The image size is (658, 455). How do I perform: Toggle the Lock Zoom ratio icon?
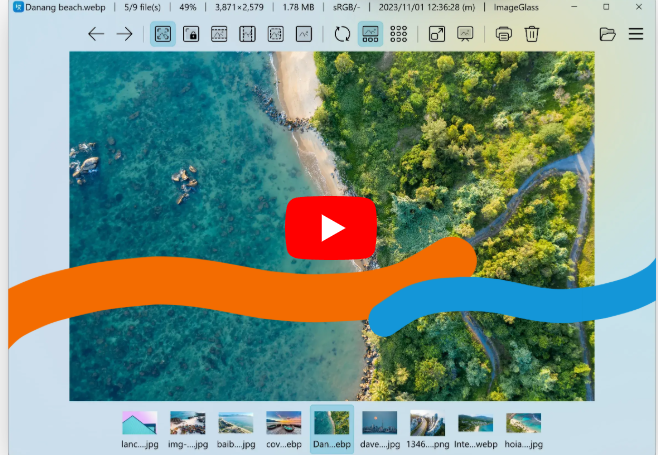pyautogui.click(x=191, y=34)
